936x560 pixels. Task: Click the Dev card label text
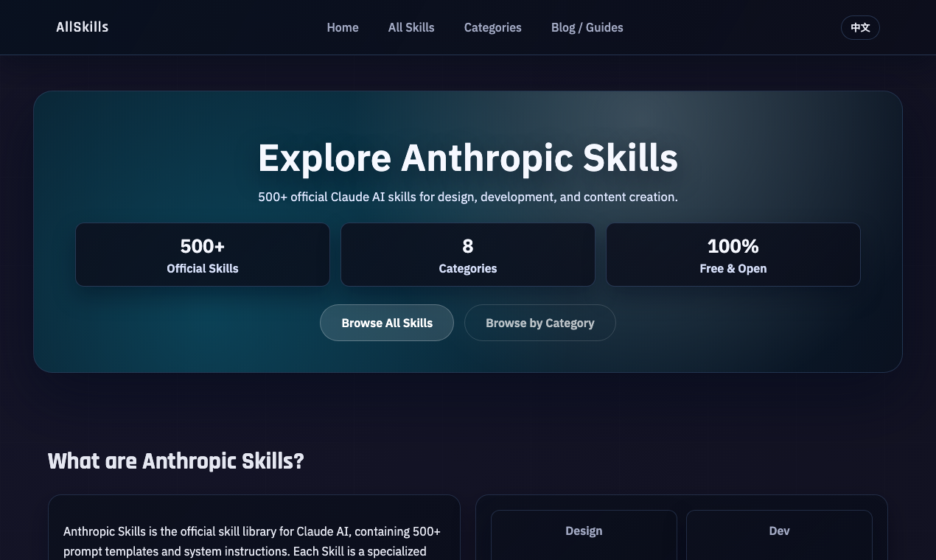click(779, 531)
